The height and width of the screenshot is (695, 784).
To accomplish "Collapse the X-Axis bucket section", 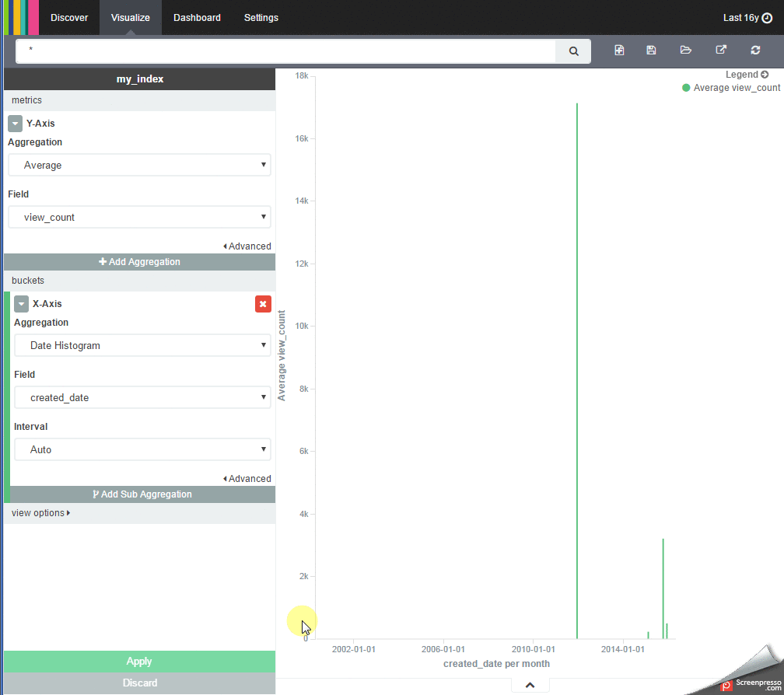I will 21,303.
